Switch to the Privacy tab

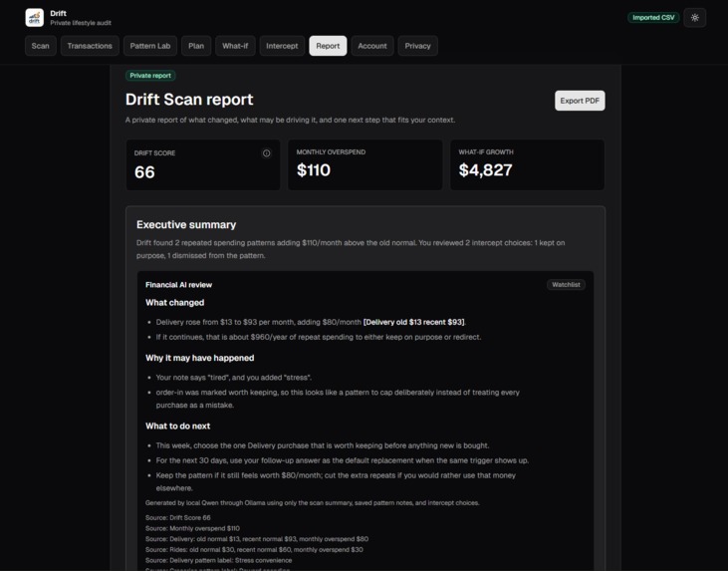tap(417, 46)
